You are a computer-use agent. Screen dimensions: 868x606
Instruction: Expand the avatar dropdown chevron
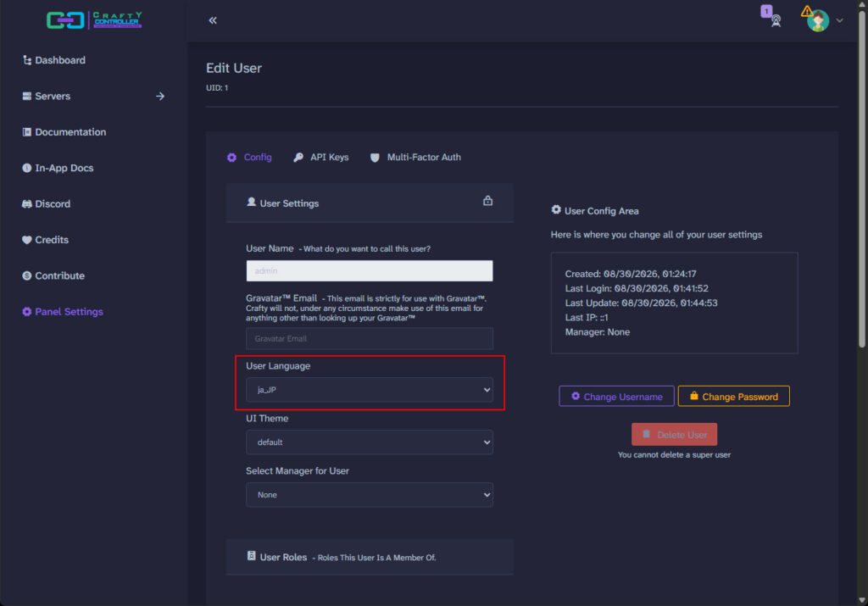[840, 20]
